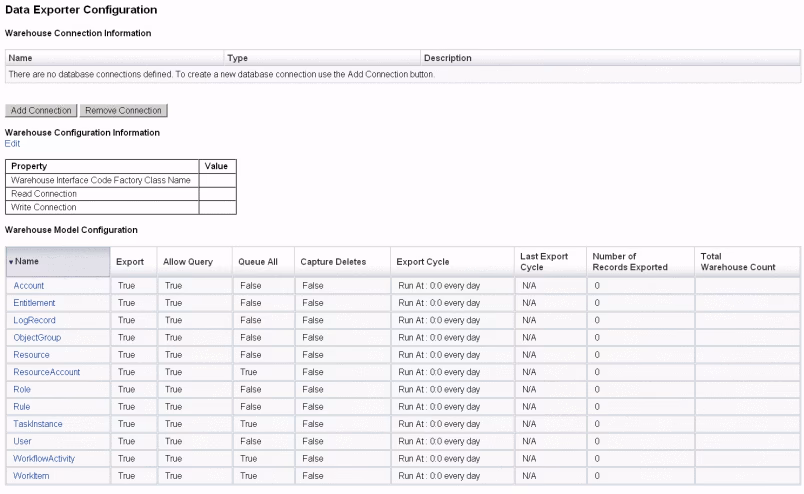Open the User model link

coord(23,441)
